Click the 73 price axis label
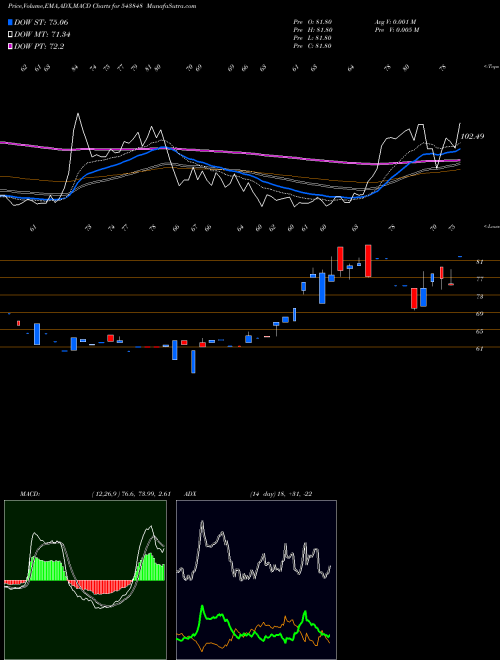Image resolution: width=500 pixels, height=660 pixels. click(x=479, y=297)
